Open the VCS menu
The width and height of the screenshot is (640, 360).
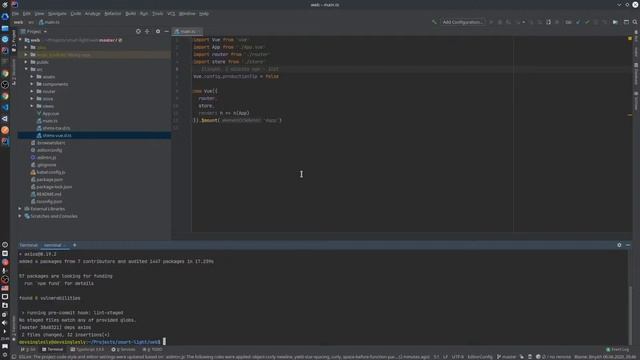(x=171, y=13)
